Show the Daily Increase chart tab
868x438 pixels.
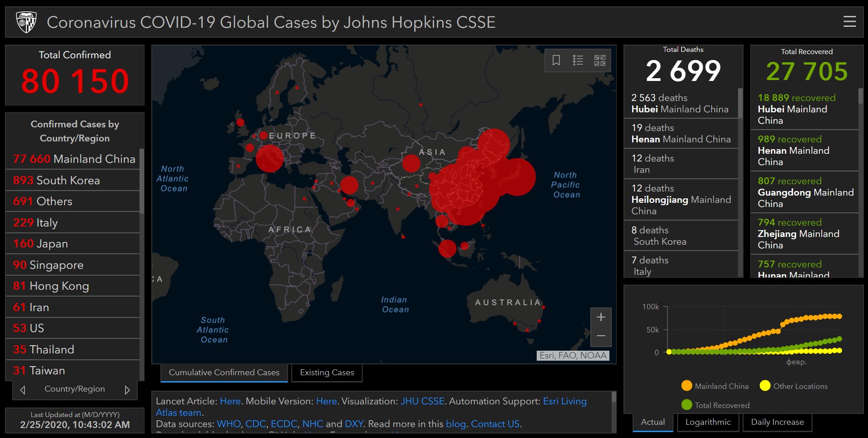tap(777, 422)
